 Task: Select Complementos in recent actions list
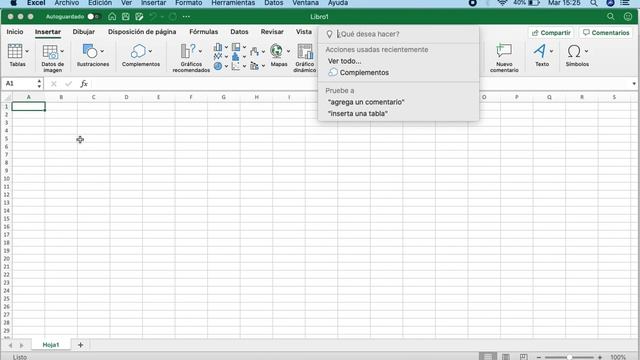click(364, 73)
